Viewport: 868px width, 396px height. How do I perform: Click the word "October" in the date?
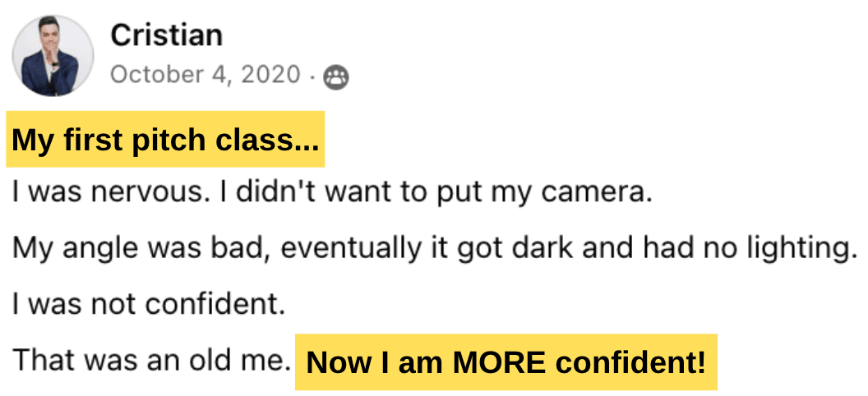(x=154, y=76)
